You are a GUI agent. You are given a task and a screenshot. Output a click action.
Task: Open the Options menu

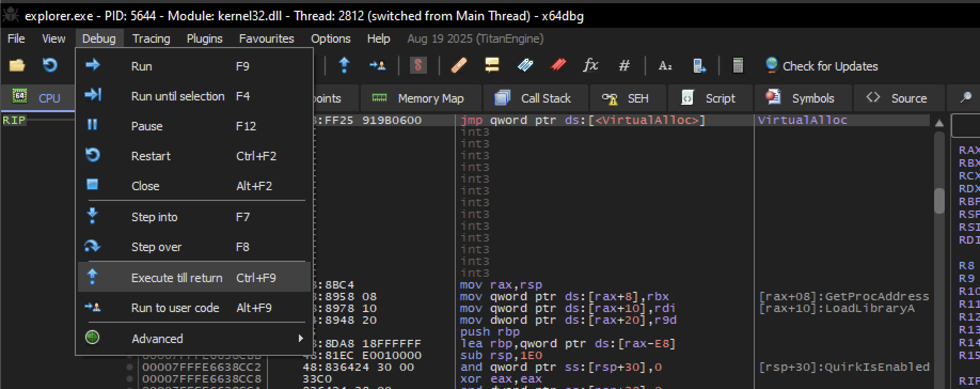330,38
